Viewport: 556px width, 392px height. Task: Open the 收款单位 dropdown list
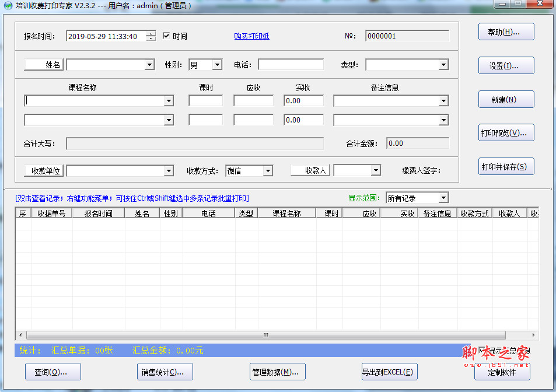pos(169,171)
